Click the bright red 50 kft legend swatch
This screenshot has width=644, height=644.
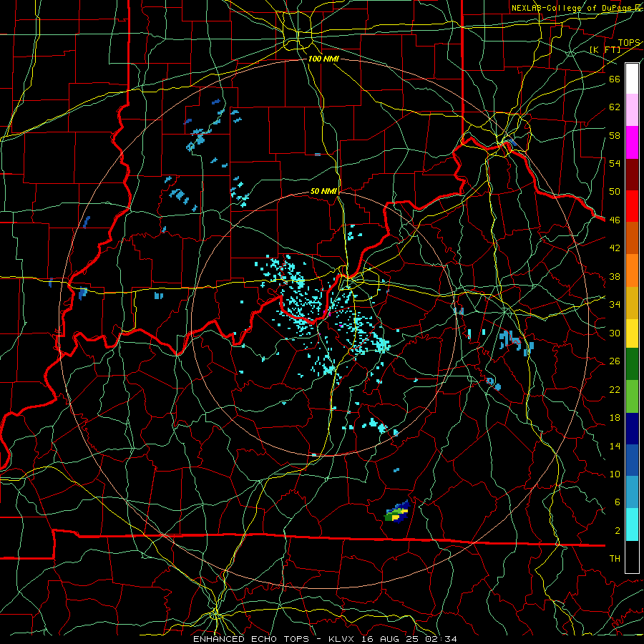[x=632, y=206]
